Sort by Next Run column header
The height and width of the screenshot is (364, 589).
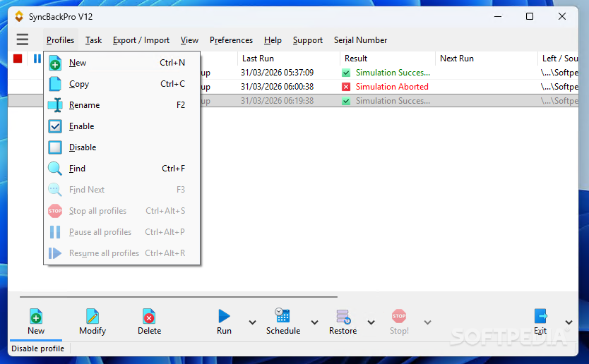(x=487, y=59)
